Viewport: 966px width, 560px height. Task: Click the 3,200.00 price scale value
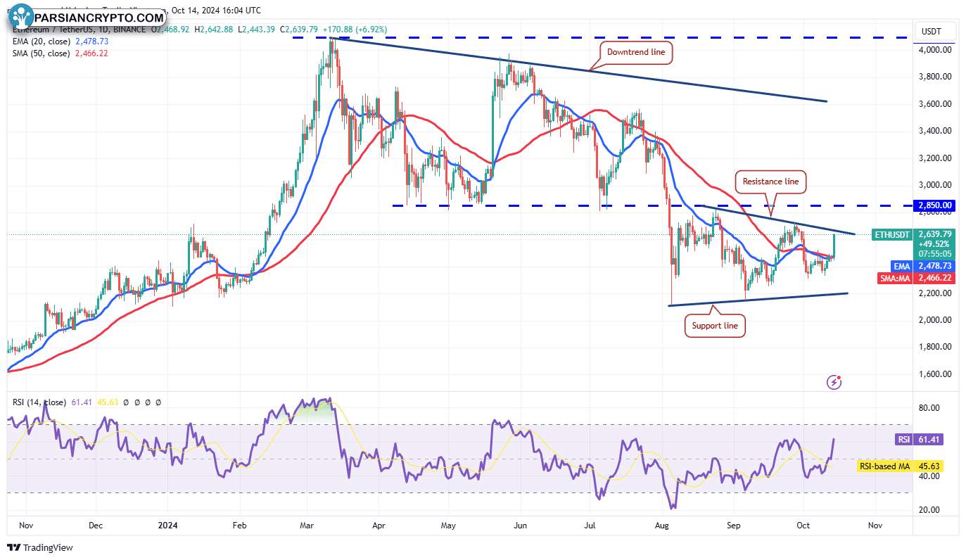coord(934,158)
